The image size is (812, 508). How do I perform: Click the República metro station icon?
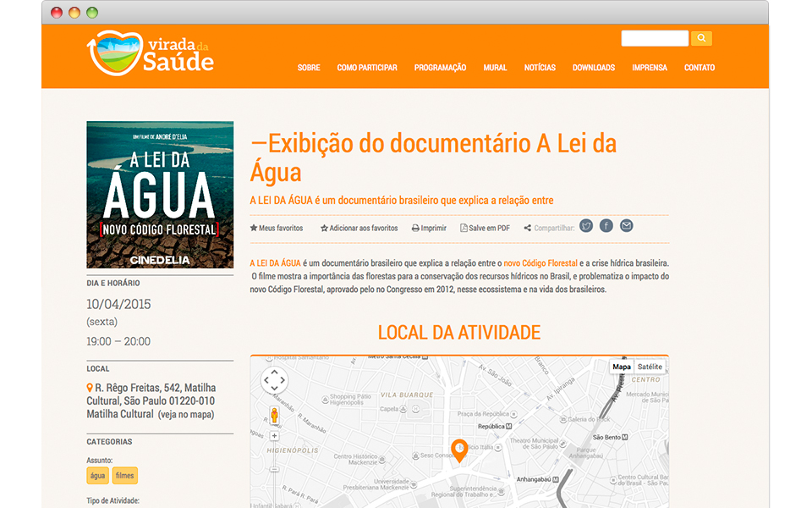[x=508, y=427]
